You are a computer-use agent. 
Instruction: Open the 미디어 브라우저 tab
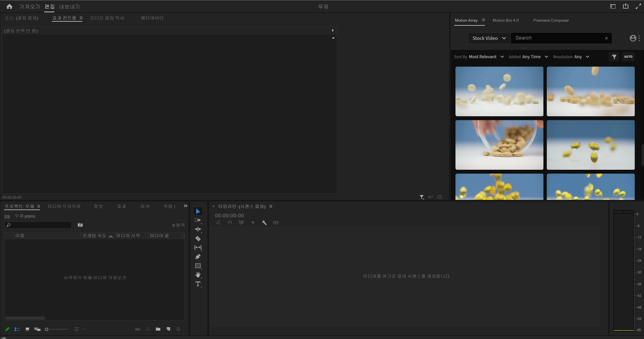64,206
